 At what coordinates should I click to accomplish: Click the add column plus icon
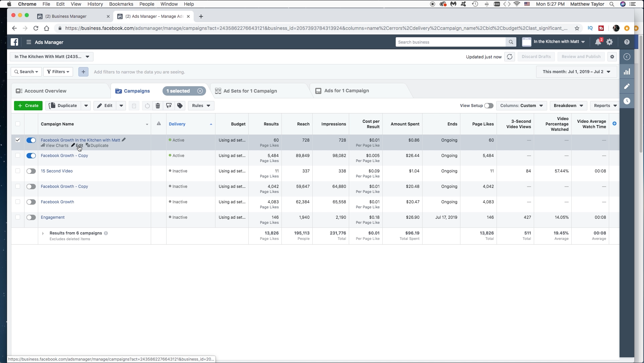615,123
